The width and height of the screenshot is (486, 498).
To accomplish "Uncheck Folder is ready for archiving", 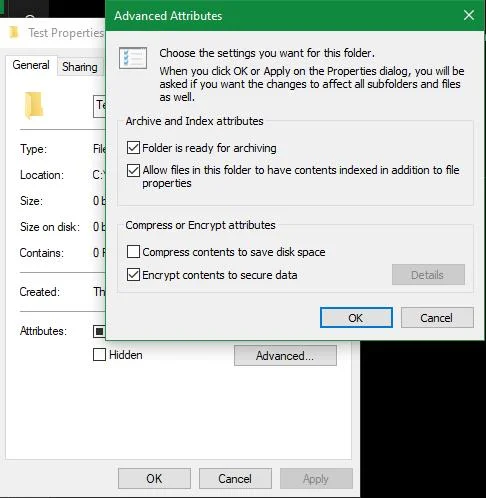I will 133,148.
